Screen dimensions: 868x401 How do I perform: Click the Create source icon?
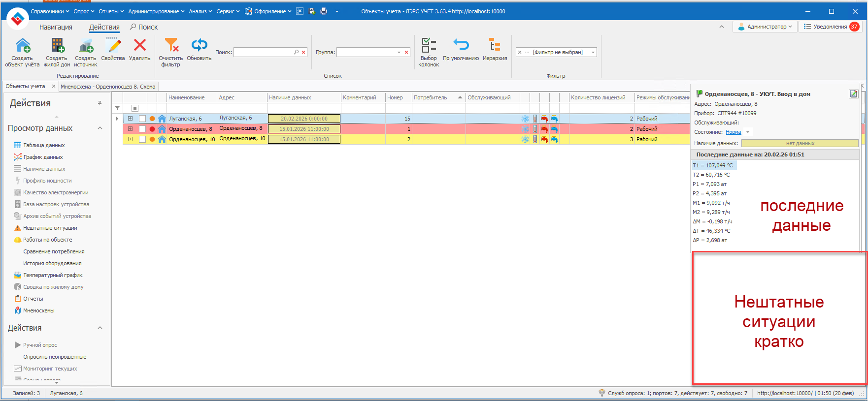tap(86, 46)
